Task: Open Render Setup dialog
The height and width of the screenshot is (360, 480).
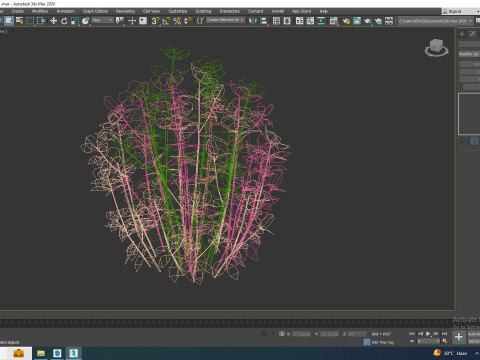Action: (x=346, y=21)
